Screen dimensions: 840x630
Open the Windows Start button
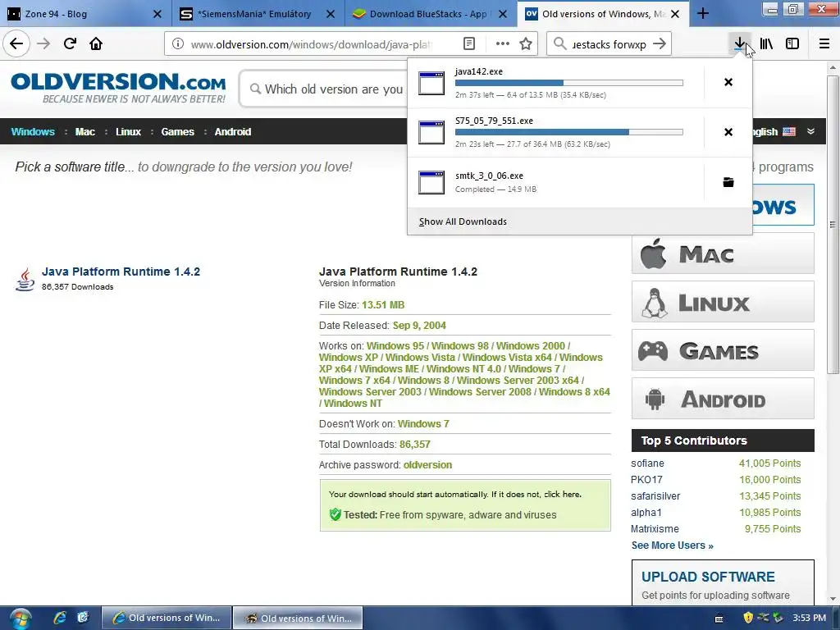20,619
